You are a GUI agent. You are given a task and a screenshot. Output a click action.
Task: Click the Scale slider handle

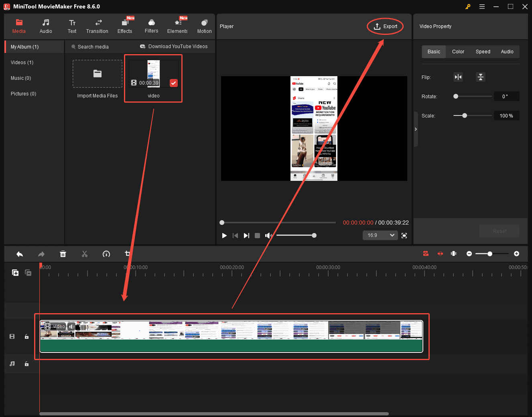(x=465, y=115)
